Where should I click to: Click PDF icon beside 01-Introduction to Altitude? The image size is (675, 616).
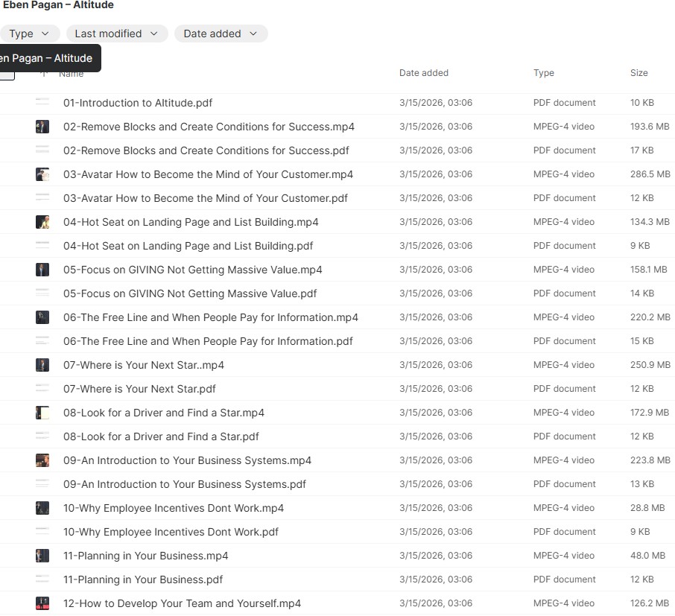coord(42,103)
